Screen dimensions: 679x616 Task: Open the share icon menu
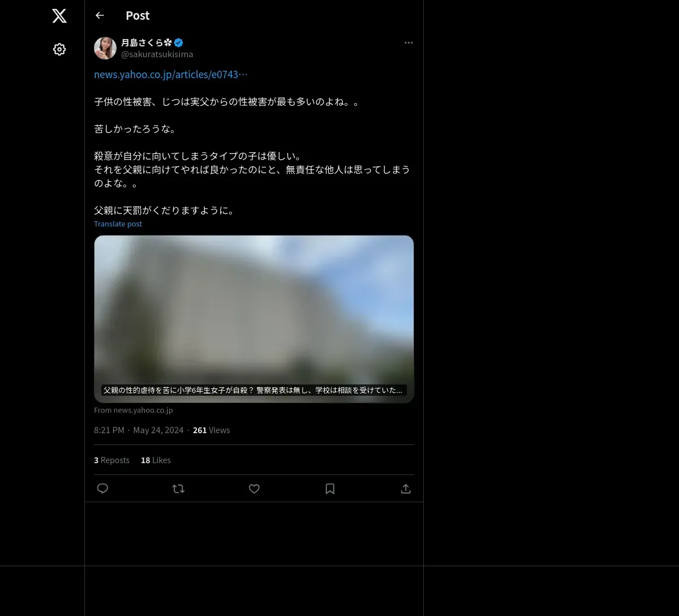pyautogui.click(x=406, y=489)
